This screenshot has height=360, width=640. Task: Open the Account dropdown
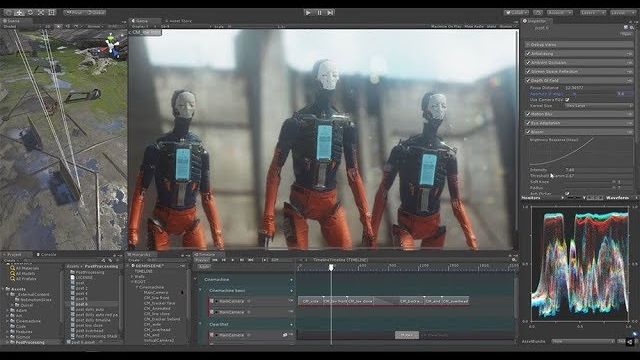point(560,13)
